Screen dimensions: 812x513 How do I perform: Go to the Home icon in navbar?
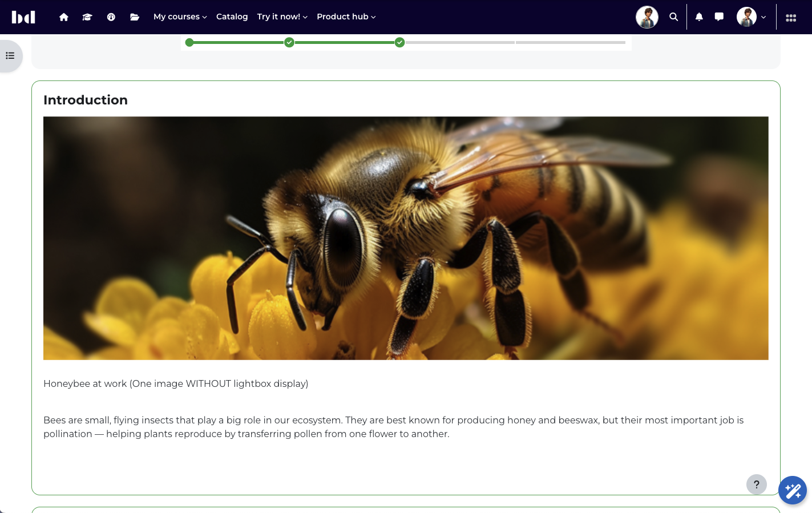[64, 17]
